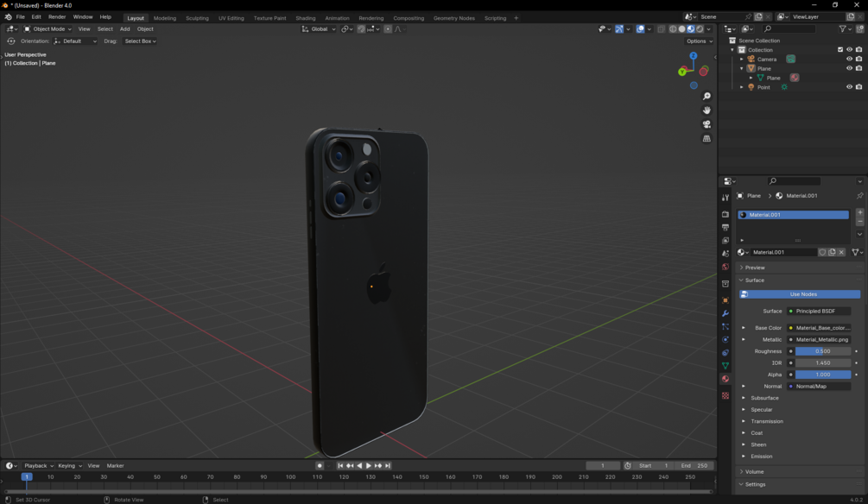Switch to Geometry Nodes workspace tab
The height and width of the screenshot is (504, 868).
[454, 18]
